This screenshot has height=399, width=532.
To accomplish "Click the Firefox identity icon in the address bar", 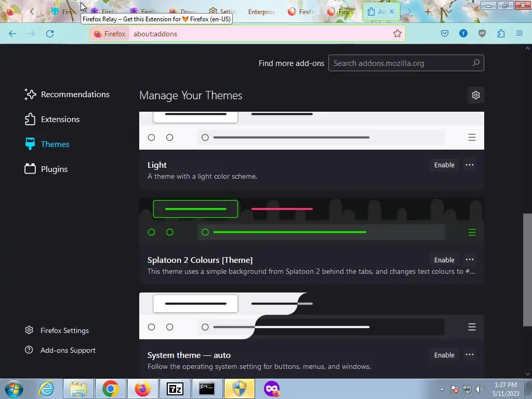I will pyautogui.click(x=110, y=34).
